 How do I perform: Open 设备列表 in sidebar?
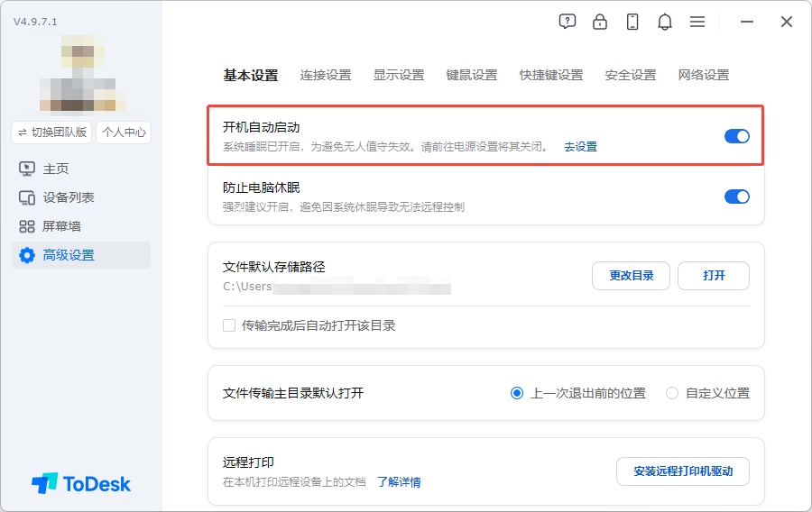81,197
